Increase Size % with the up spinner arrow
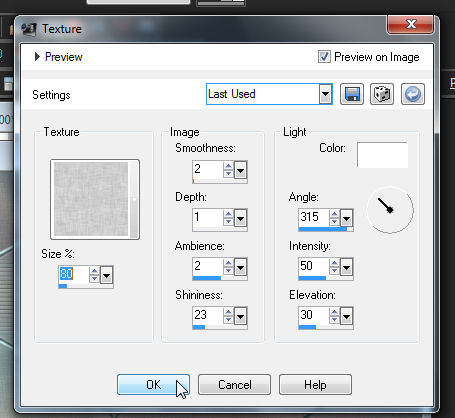455x418 pixels. pyautogui.click(x=94, y=271)
